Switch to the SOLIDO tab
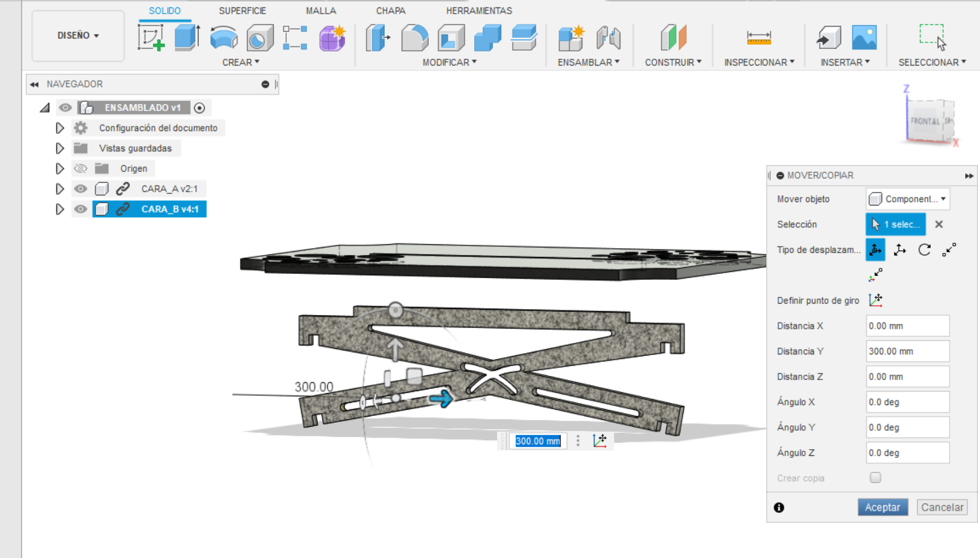 [165, 11]
